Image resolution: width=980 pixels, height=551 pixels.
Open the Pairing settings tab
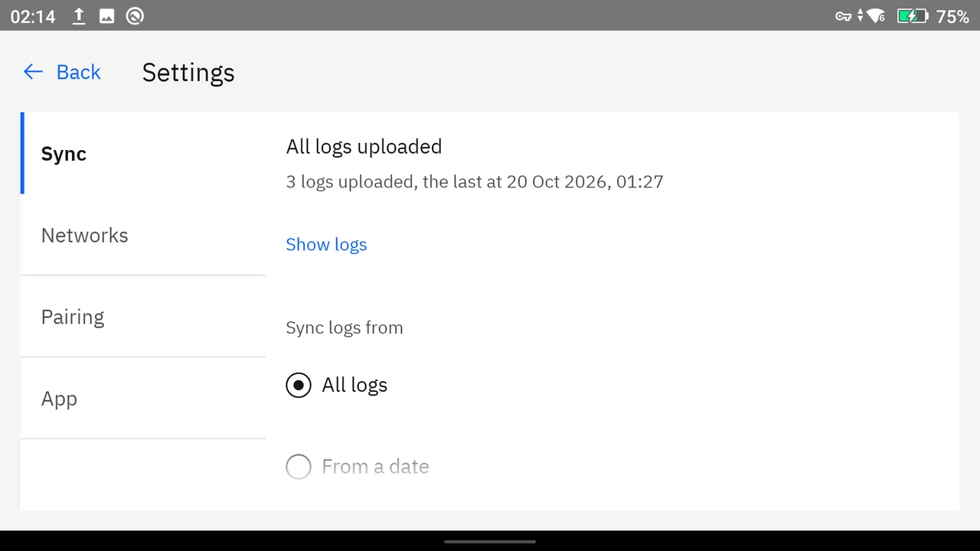[143, 317]
